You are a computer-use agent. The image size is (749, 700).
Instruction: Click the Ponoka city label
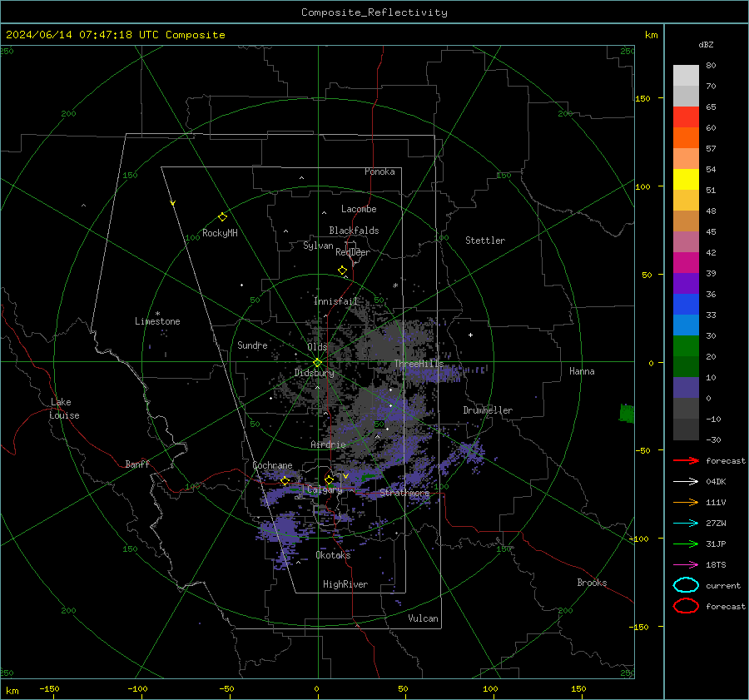379,171
